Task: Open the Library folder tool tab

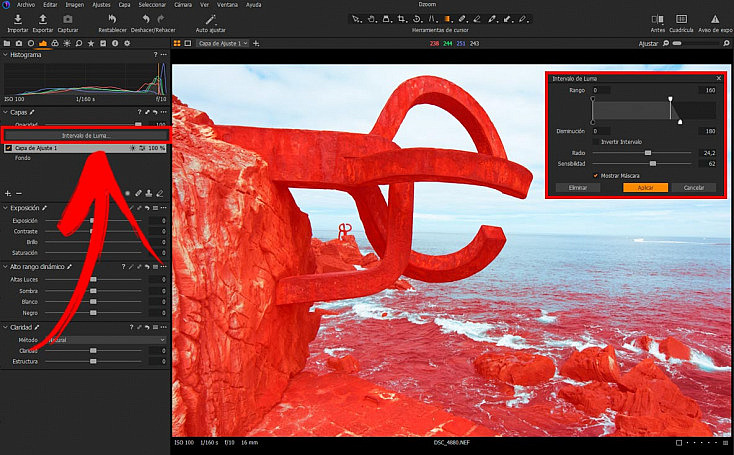Action: [7, 43]
